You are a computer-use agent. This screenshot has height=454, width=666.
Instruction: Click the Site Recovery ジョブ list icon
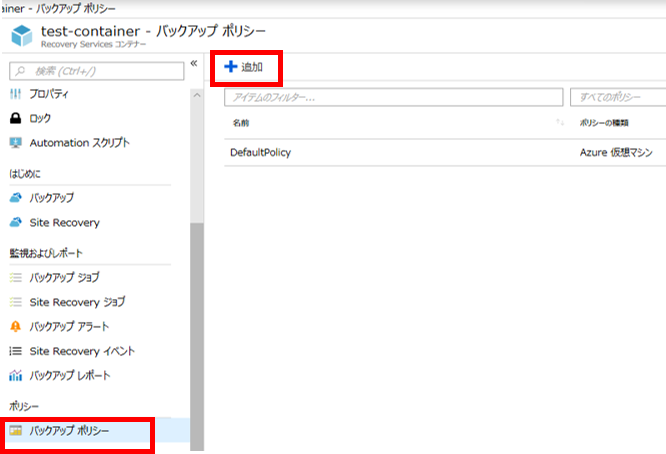coord(16,302)
